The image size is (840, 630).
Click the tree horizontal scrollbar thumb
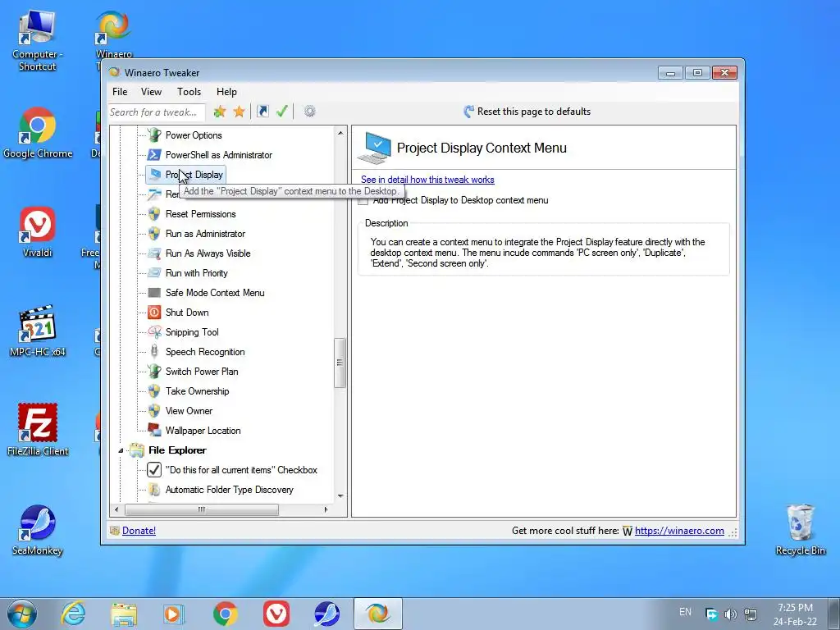(202, 509)
